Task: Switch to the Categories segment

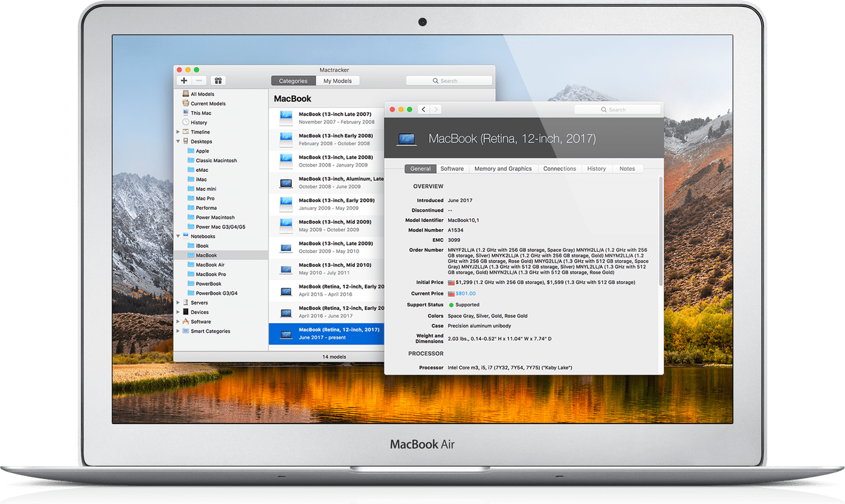Action: 294,81
